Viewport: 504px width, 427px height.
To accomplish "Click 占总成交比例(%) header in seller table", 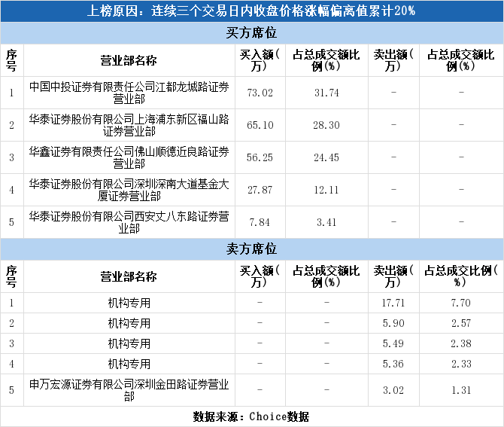I will 461,276.
